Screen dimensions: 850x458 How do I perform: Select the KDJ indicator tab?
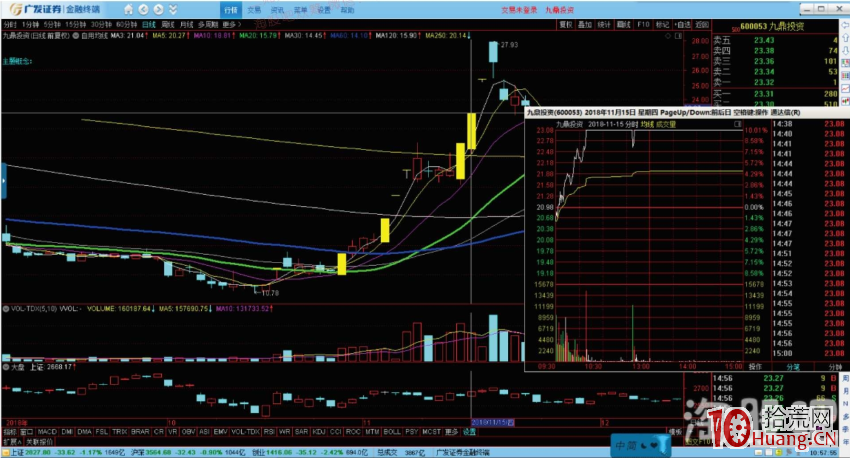[319, 431]
